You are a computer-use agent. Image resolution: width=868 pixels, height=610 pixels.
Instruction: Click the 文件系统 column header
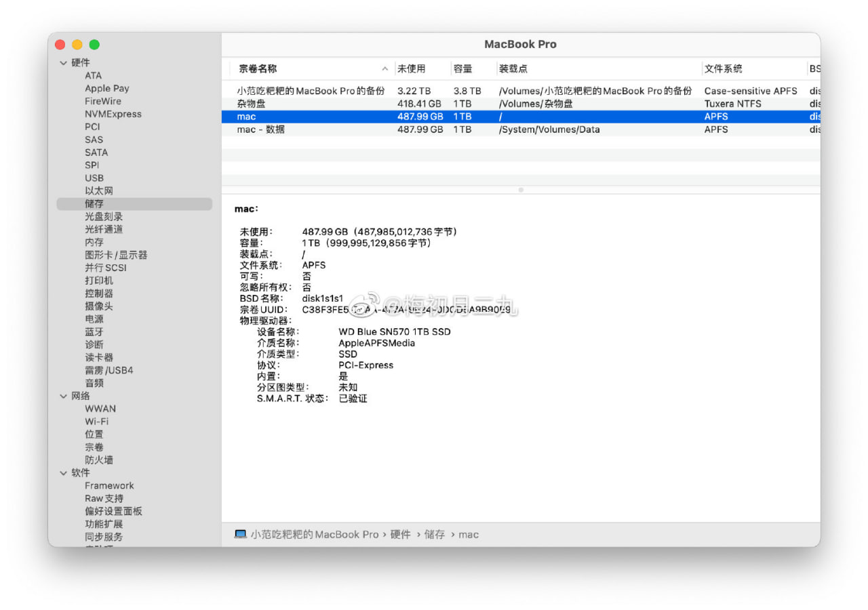754,68
